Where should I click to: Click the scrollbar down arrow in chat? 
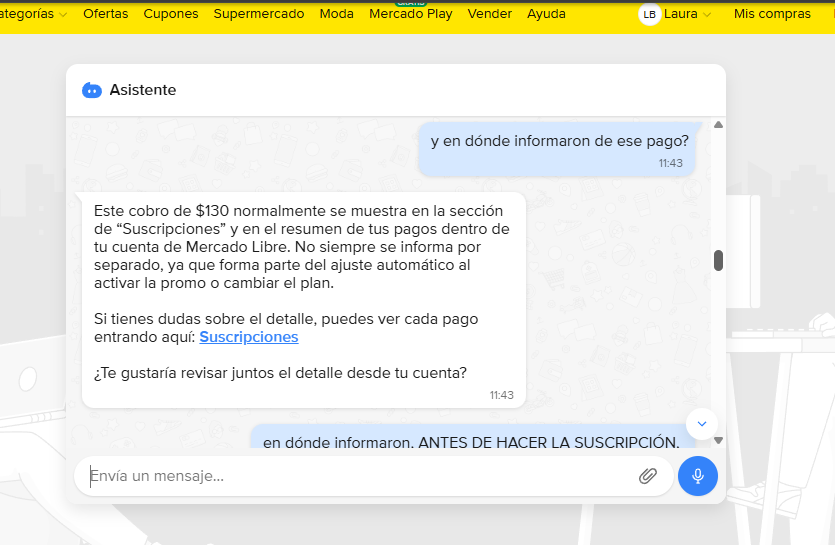click(x=718, y=441)
